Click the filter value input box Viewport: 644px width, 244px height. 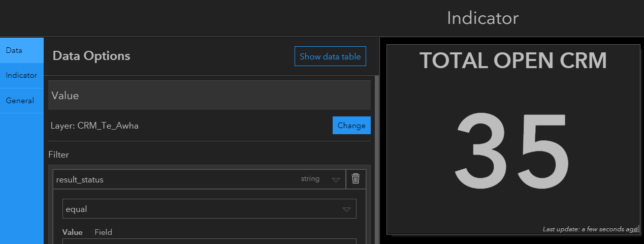pos(209,241)
